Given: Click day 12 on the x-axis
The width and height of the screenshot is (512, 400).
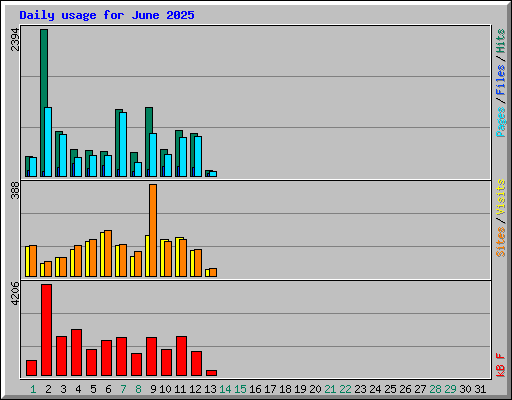Looking at the screenshot, I should 195,389.
